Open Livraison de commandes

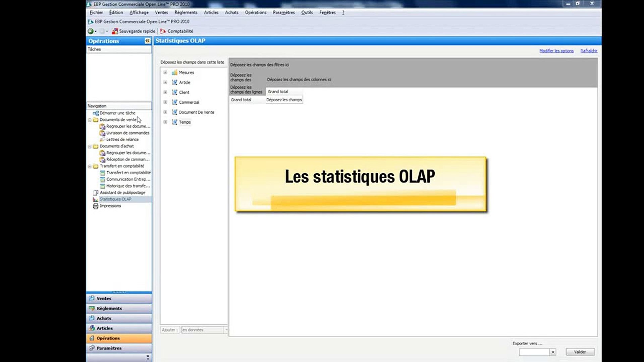(103, 133)
